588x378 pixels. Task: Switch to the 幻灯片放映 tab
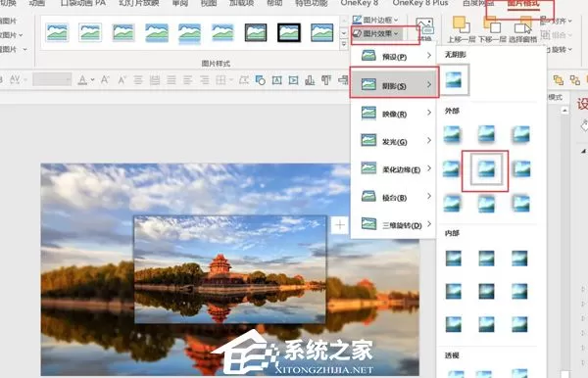[x=139, y=3]
